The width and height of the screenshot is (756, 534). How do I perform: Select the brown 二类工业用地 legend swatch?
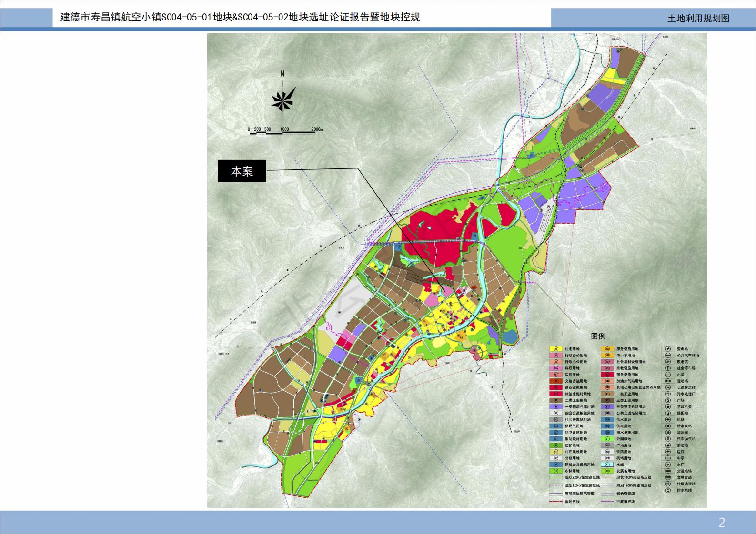pyautogui.click(x=556, y=400)
